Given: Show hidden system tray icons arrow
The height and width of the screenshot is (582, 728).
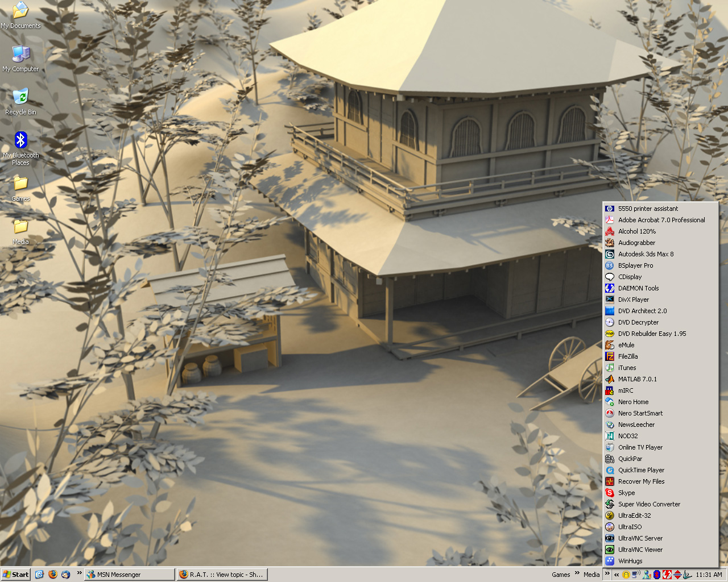Looking at the screenshot, I should [617, 575].
